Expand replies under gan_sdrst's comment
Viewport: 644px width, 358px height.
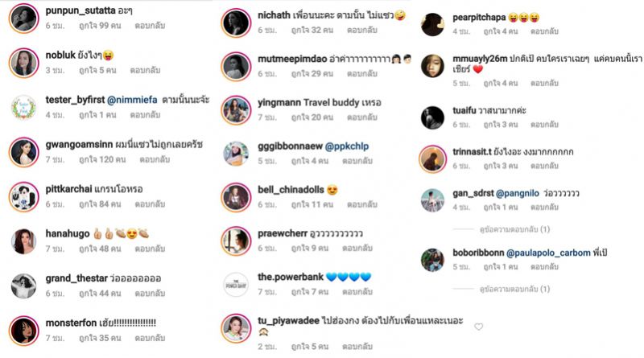pos(514,229)
